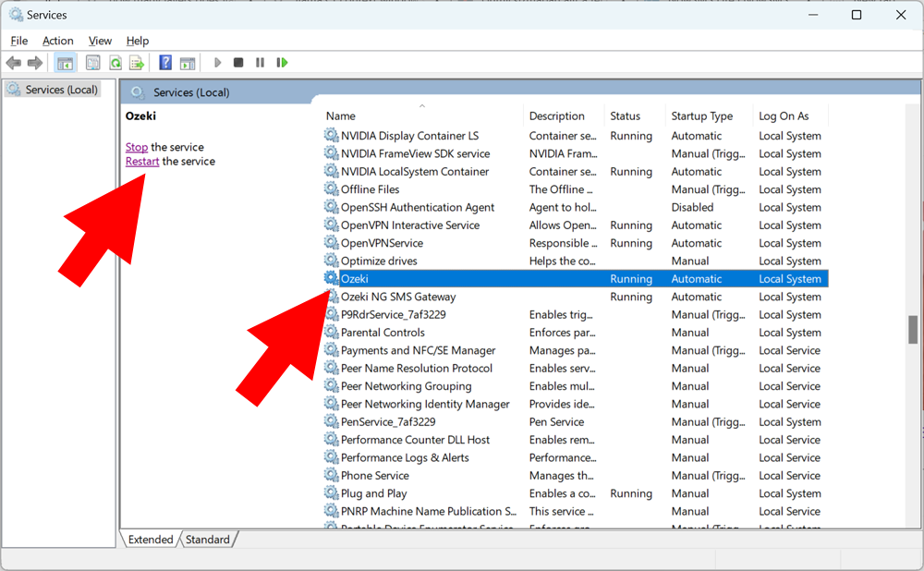
Task: Select Peer Networking Grouping service
Action: click(x=406, y=386)
